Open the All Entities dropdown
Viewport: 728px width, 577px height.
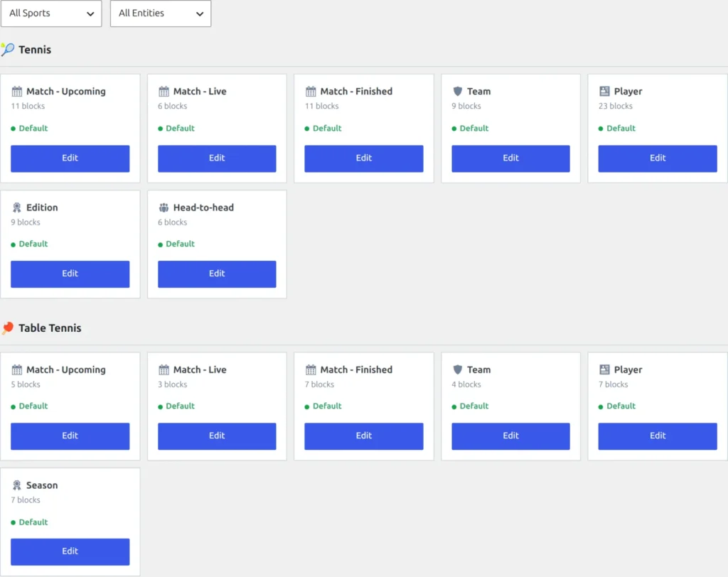(161, 14)
